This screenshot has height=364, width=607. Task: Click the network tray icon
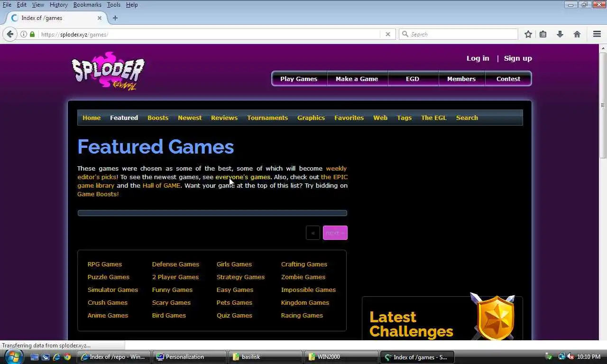click(x=561, y=356)
